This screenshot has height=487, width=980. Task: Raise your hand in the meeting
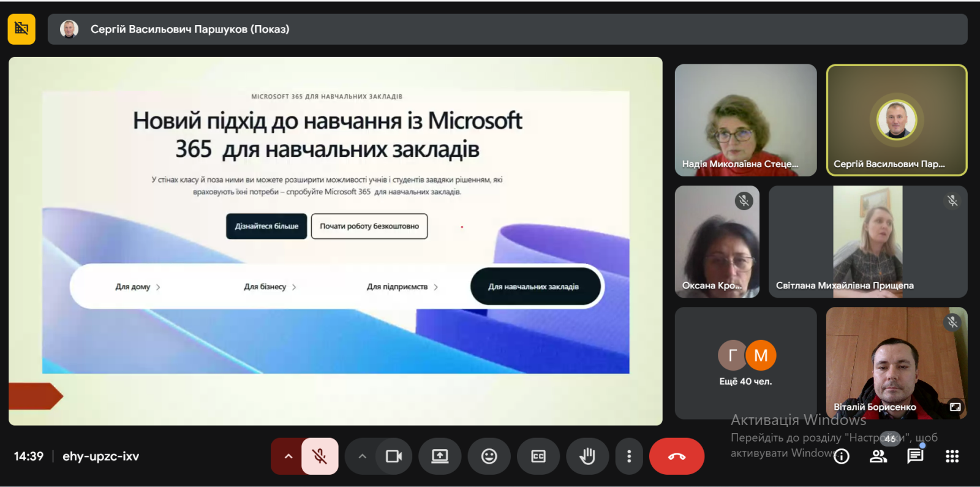tap(587, 456)
